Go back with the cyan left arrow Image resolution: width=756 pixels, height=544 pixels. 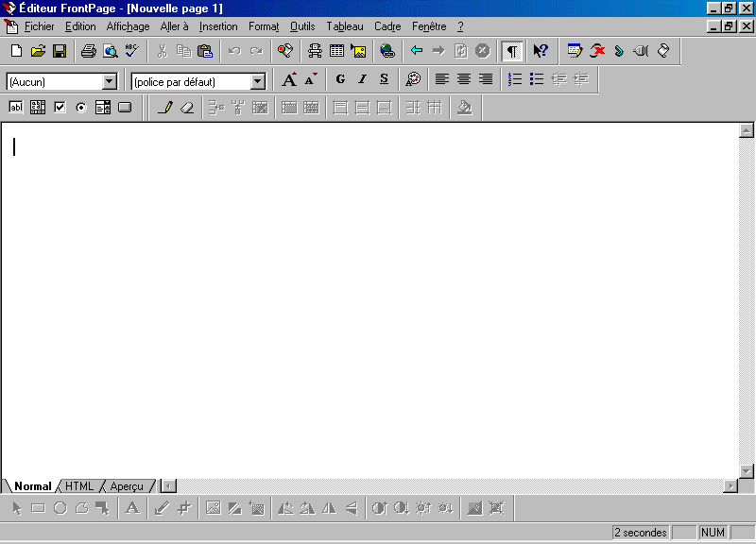coord(417,51)
